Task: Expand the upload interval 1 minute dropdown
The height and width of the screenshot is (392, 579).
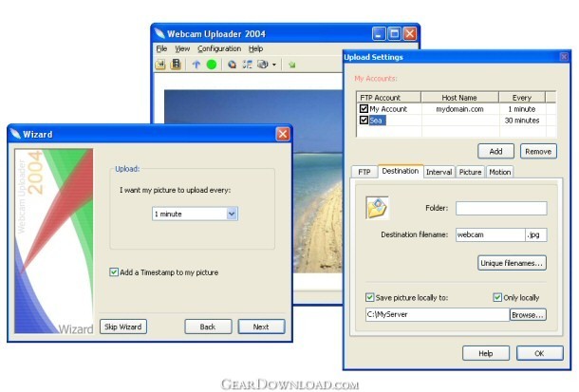Action: [x=232, y=214]
